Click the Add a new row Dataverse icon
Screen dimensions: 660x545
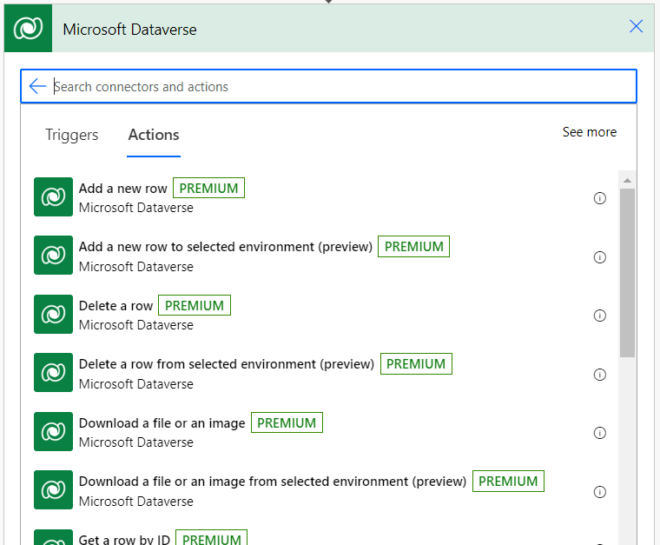[x=53, y=197]
